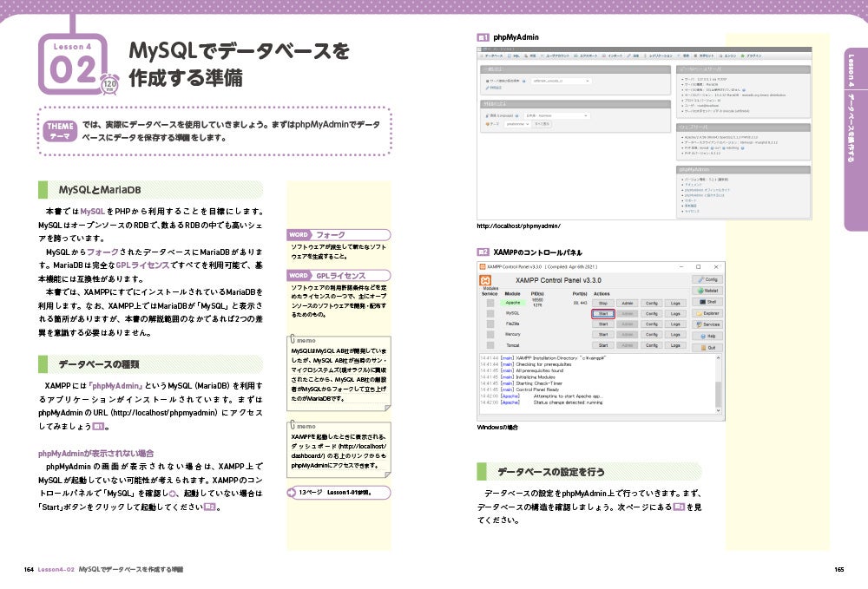Screen dimensions: 868x589
Task: Open the レプリケーション tab
Action: pyautogui.click(x=658, y=56)
